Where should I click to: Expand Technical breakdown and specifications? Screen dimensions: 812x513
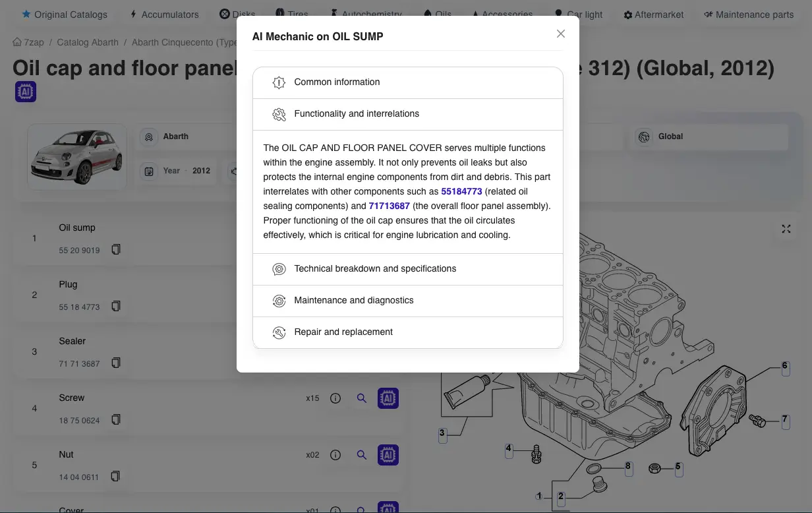pos(407,269)
